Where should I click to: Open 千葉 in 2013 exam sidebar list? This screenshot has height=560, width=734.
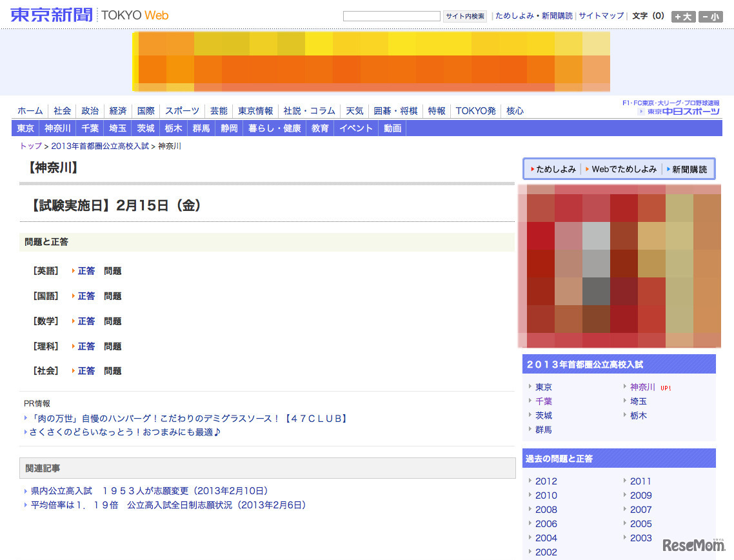point(544,401)
